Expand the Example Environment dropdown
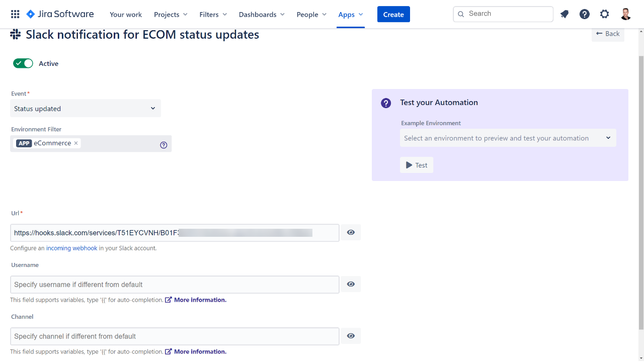644x362 pixels. click(x=508, y=138)
